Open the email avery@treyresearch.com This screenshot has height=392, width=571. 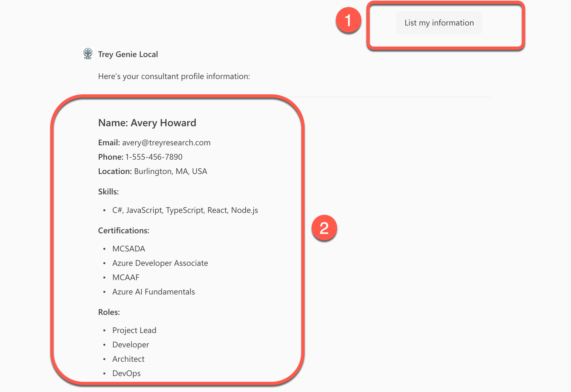point(166,142)
